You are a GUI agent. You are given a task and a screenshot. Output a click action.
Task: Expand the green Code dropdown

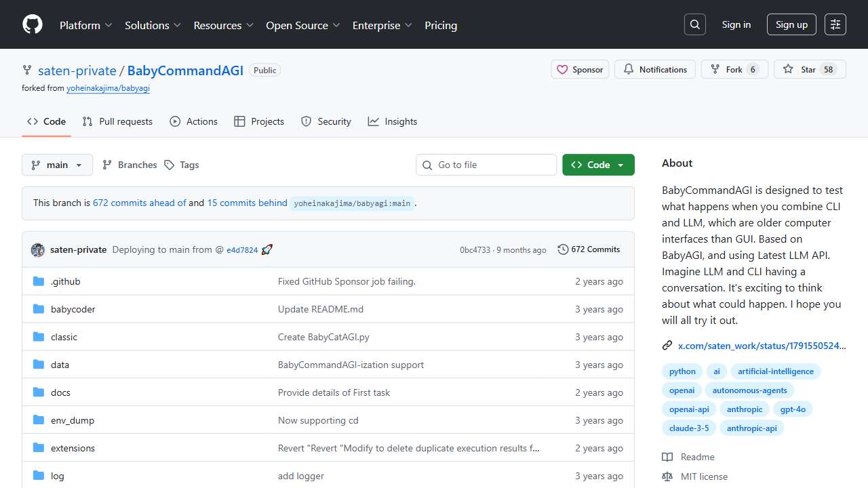point(598,165)
